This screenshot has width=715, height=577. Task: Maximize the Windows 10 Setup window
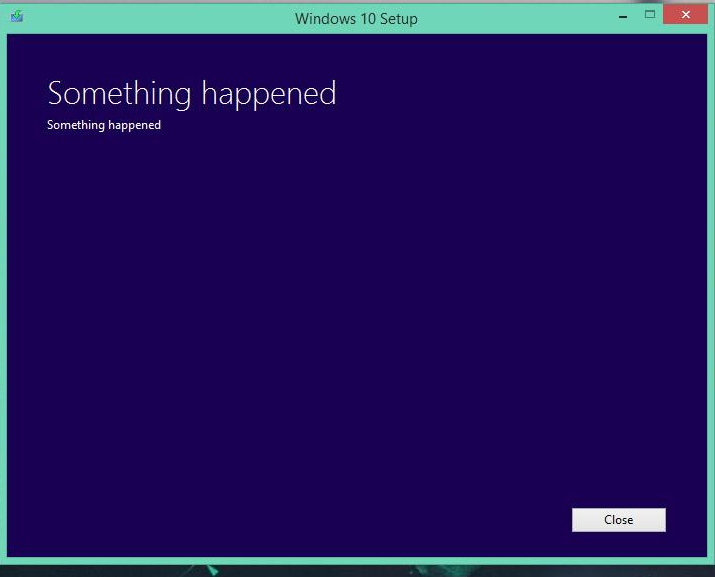pyautogui.click(x=650, y=15)
